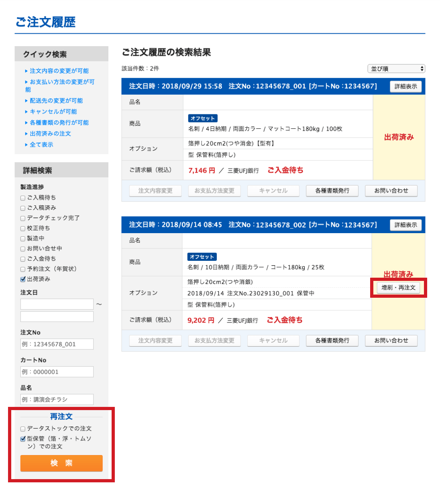
Task: Open 各種書類の発行が可能 quick search link
Action: click(59, 122)
